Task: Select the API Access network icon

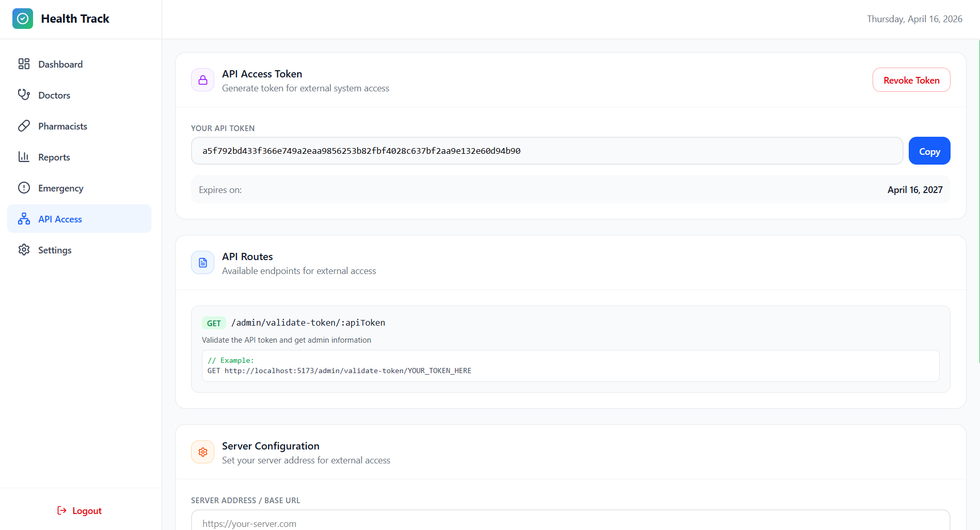Action: coord(24,218)
